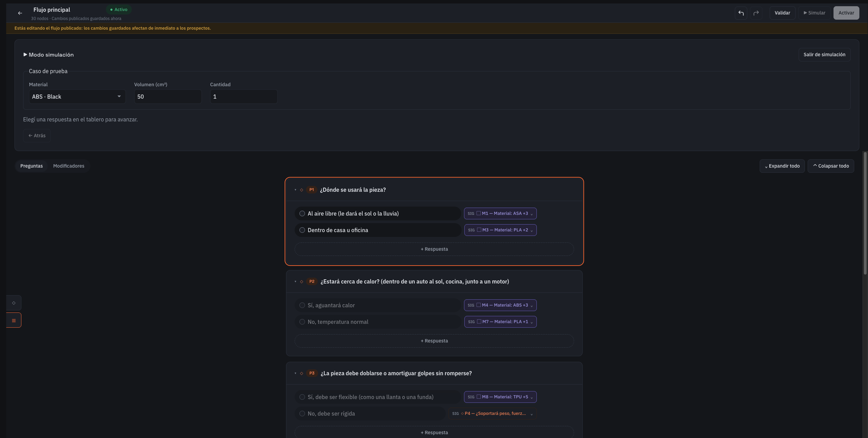868x438 pixels.
Task: Click the diamond icon next to P1
Action: (302, 190)
